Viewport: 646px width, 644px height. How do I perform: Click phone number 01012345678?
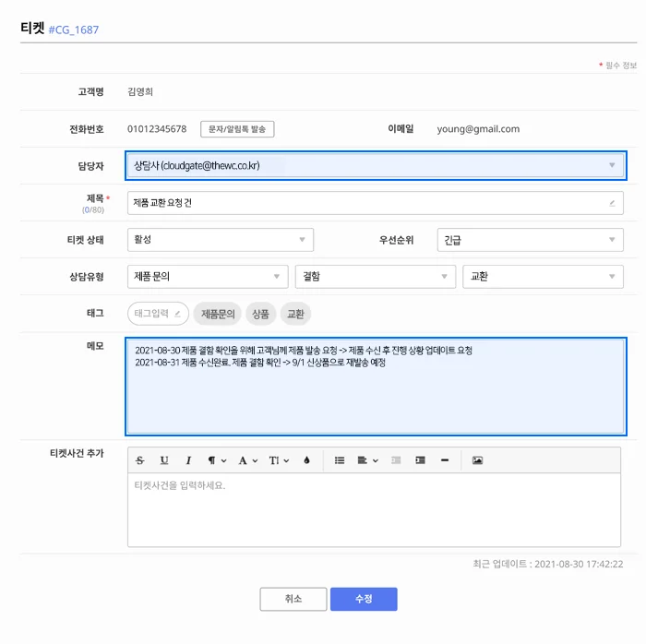point(157,129)
